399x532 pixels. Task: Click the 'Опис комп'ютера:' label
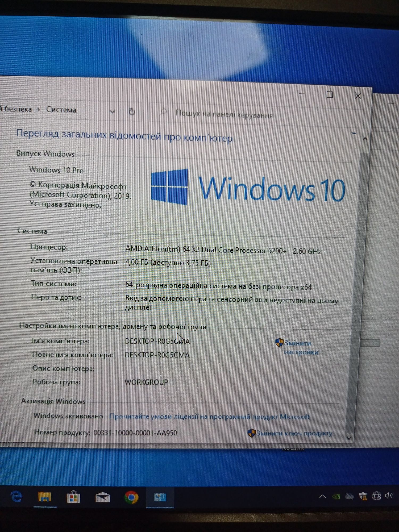[63, 368]
